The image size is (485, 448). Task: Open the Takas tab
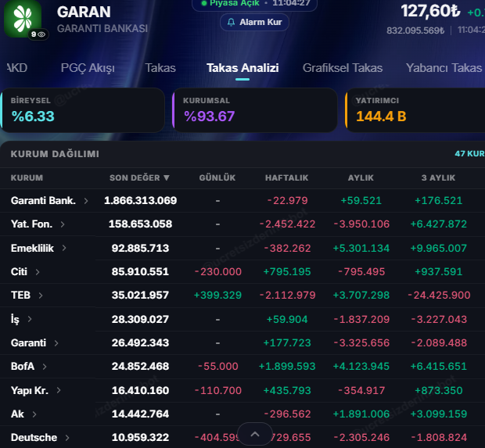(x=160, y=68)
